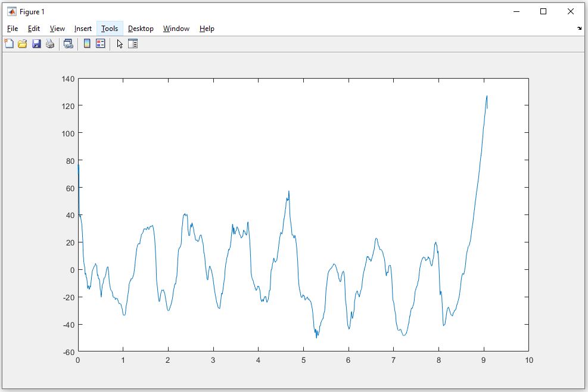The image size is (588, 392).
Task: Save the figure with floppy disk icon
Action: (x=36, y=43)
